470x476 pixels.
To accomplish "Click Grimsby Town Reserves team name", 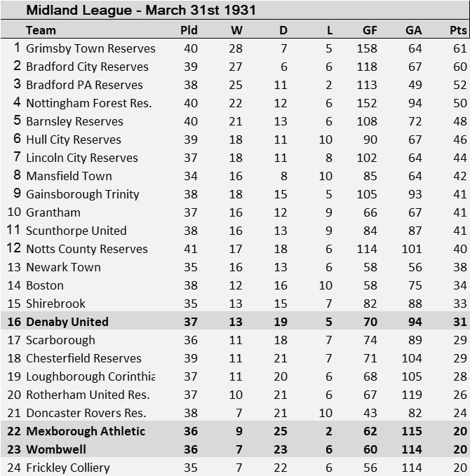I will (90, 48).
